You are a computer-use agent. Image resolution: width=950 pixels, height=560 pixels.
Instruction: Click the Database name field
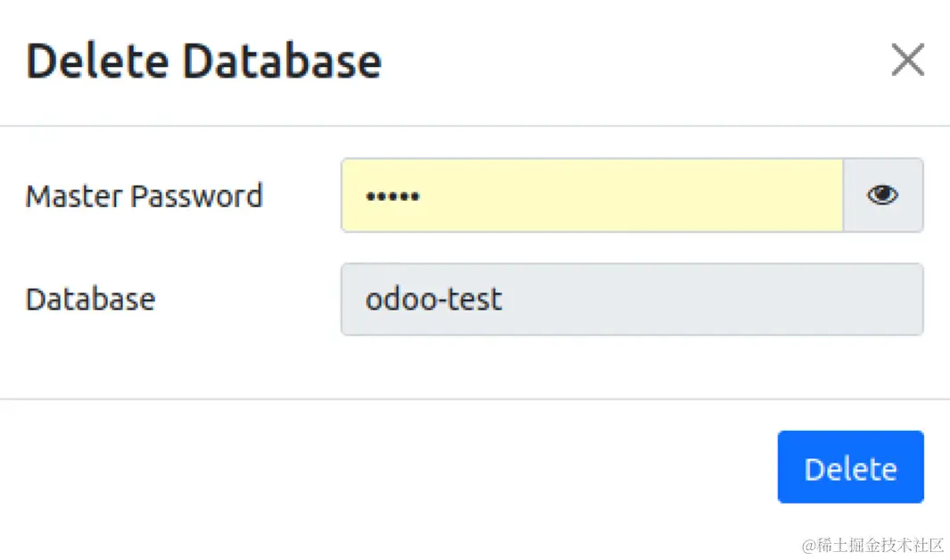pos(632,300)
